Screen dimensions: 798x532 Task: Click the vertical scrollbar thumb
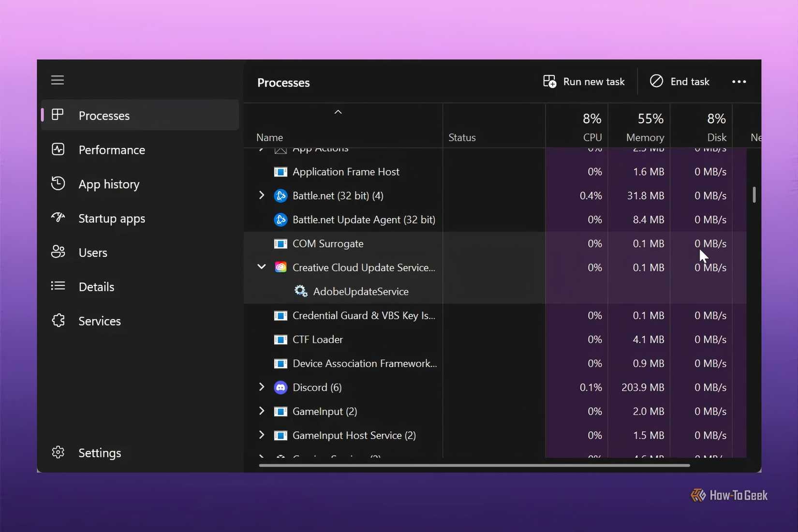[754, 194]
